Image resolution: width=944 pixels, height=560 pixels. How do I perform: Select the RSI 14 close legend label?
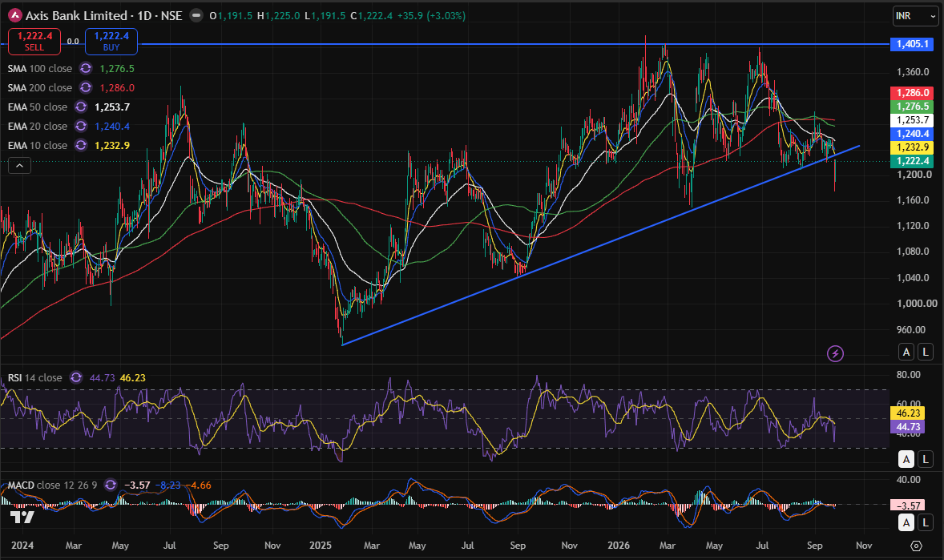coord(35,377)
